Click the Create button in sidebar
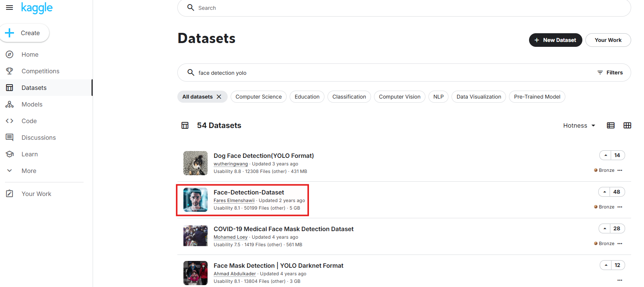644x287 pixels. point(25,33)
